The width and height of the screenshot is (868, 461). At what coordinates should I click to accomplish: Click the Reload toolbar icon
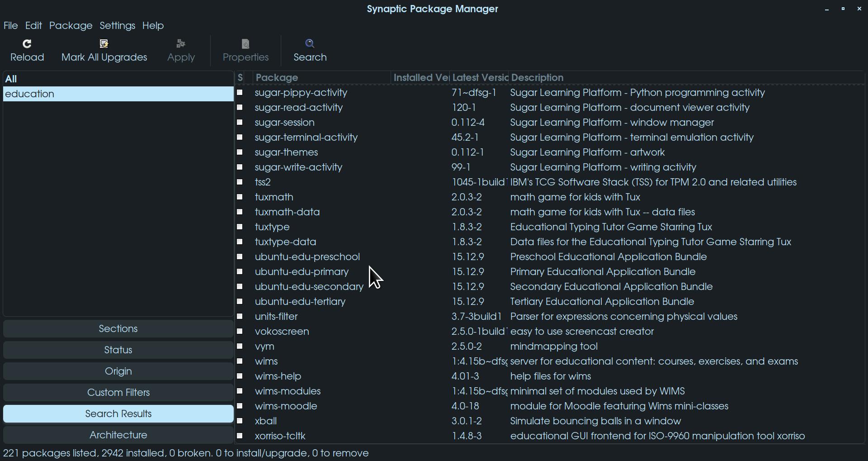tap(27, 44)
